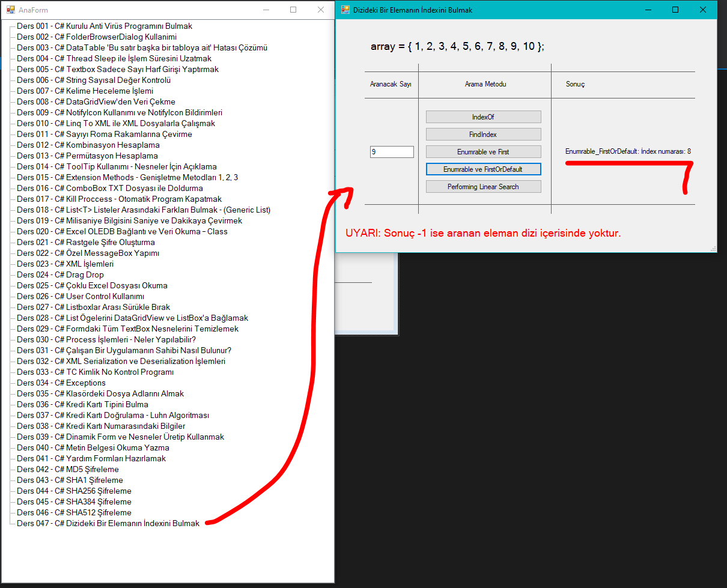Open Ders 016 ComboBox TXT Dosyası ile Doldurma
The image size is (727, 588).
(110, 189)
